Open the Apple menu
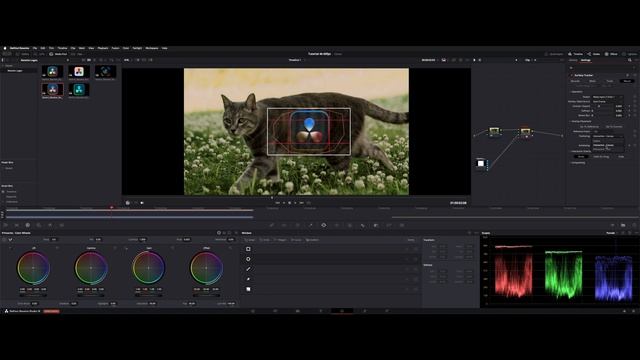The width and height of the screenshot is (640, 360). [x=5, y=48]
